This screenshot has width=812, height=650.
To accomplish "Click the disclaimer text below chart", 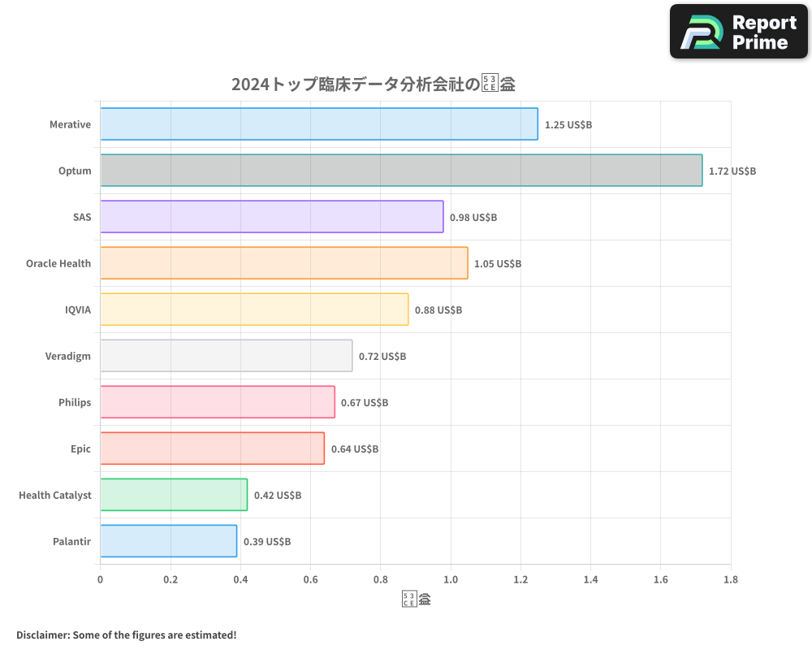I will 126,635.
